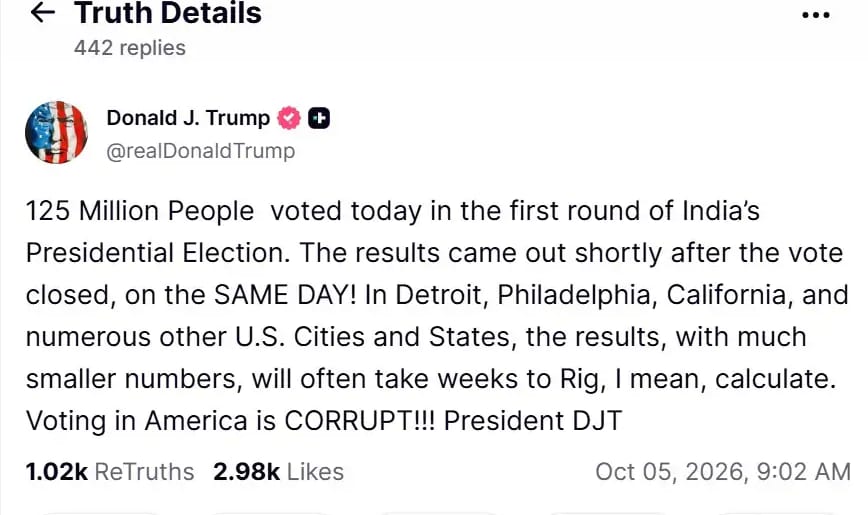The height and width of the screenshot is (515, 868).
Task: Click the black plus badge beside name
Action: click(318, 118)
